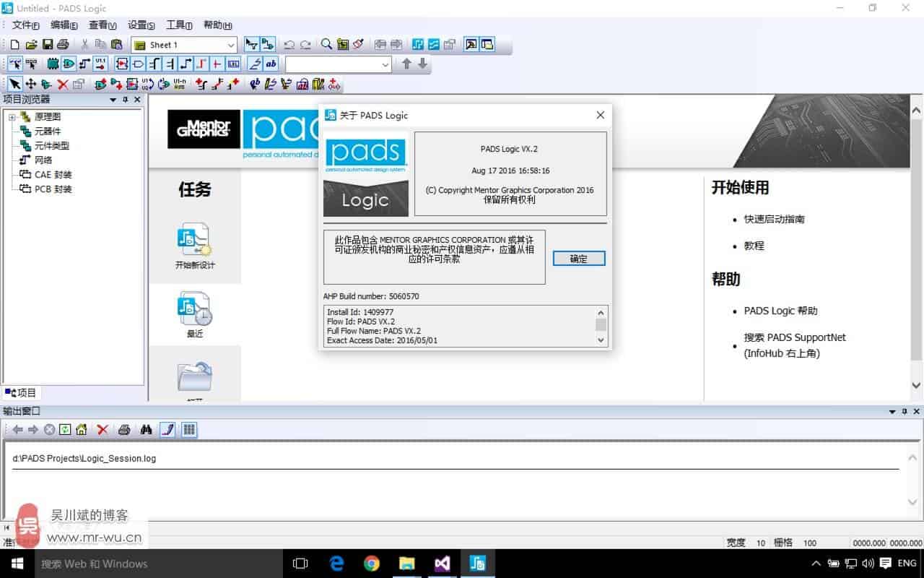Click the Windows Start button
Viewport: 924px width, 578px height.
pos(17,564)
